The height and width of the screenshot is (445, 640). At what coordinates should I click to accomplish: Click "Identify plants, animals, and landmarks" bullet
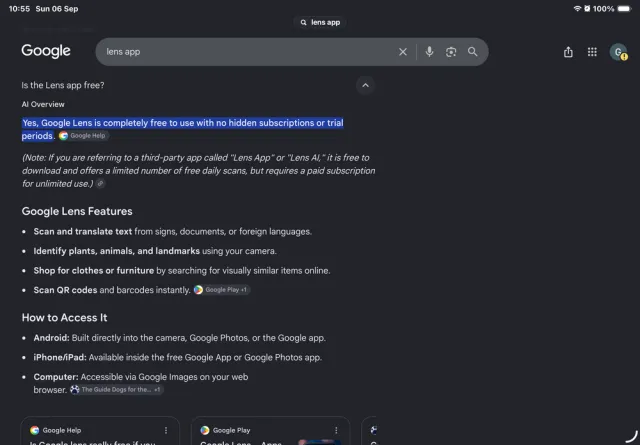click(x=155, y=251)
